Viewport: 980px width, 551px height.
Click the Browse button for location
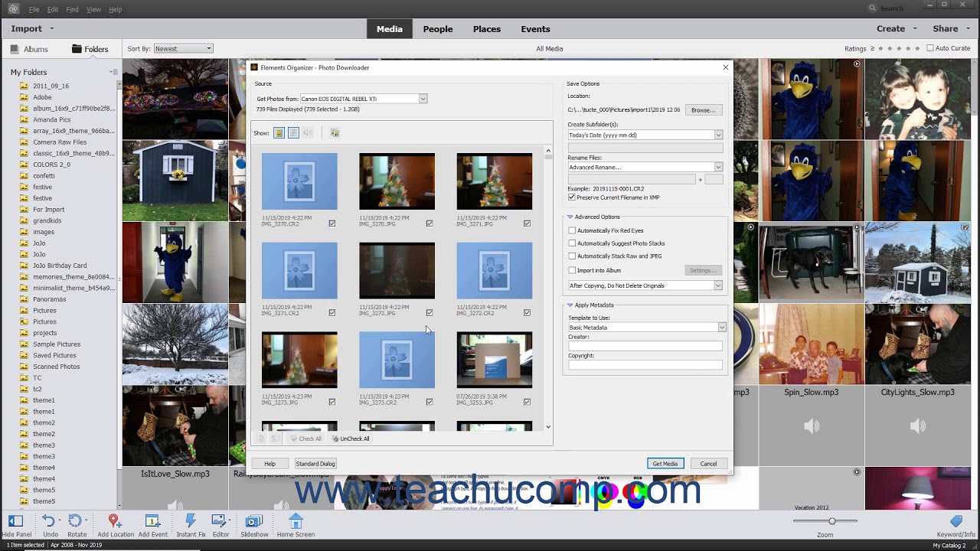pyautogui.click(x=703, y=110)
